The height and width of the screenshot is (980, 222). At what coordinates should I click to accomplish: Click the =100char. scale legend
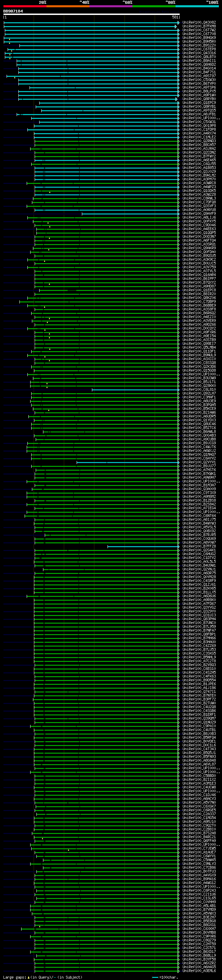[164, 977]
